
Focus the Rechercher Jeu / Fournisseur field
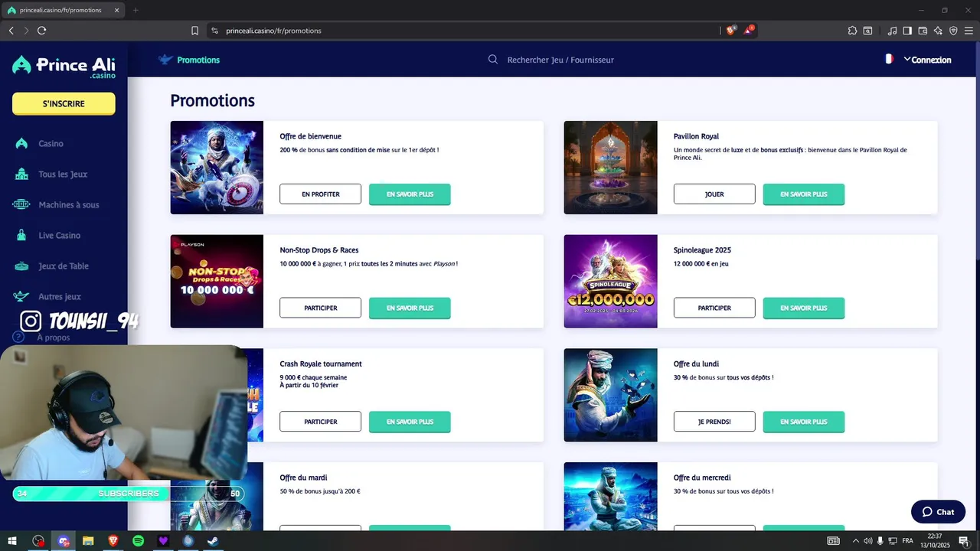click(560, 60)
